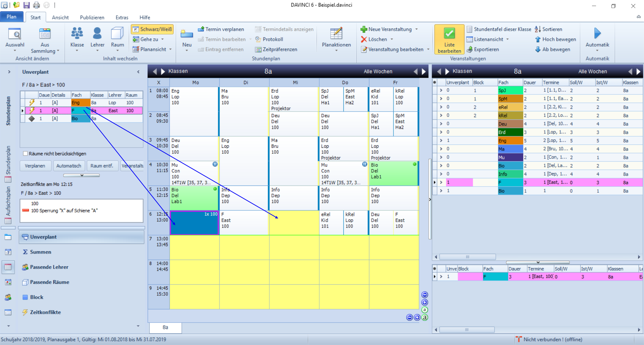The width and height of the screenshot is (644, 345).
Task: Click Hoch bewegen arrow
Action: 538,39
